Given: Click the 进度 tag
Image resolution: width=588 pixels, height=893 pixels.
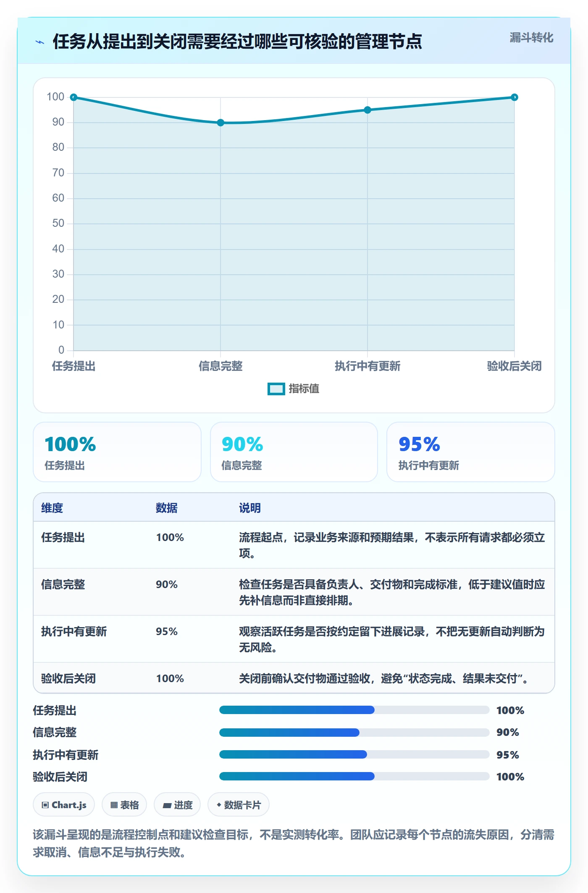Looking at the screenshot, I should coord(177,805).
